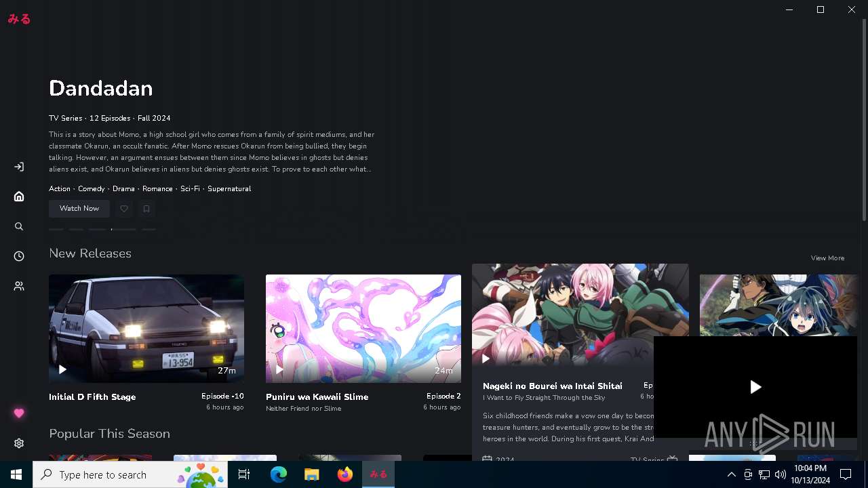Launch Microsoft Edge from taskbar
Screen dimensions: 868x488
click(279, 474)
